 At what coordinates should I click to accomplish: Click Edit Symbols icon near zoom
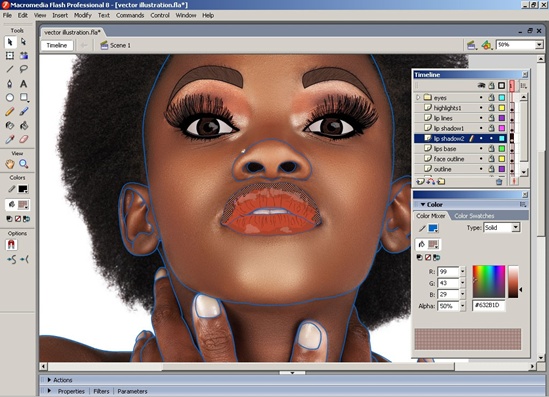(486, 45)
